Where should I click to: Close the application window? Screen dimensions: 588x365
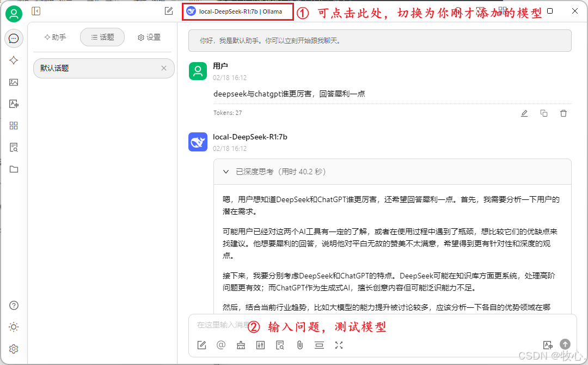pos(575,11)
